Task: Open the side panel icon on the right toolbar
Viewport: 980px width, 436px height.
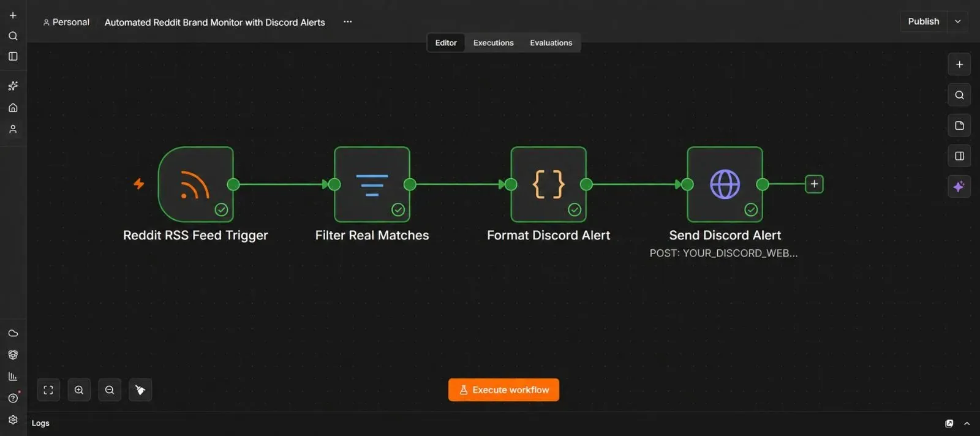Action: (x=959, y=156)
